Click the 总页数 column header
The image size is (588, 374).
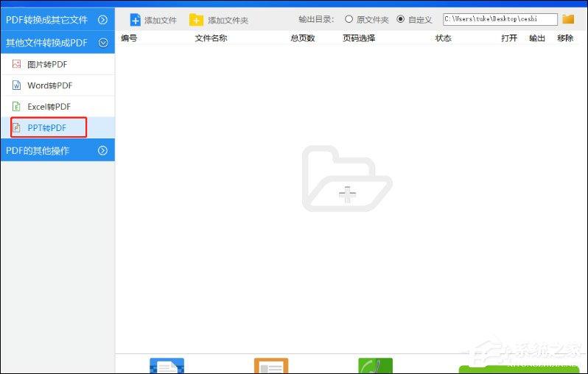pos(303,38)
